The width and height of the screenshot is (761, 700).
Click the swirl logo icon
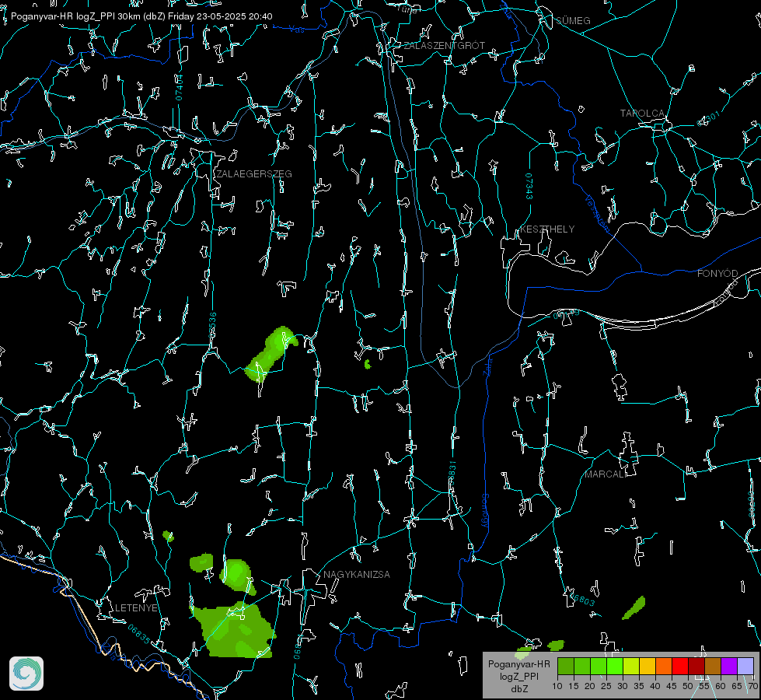click(x=26, y=674)
